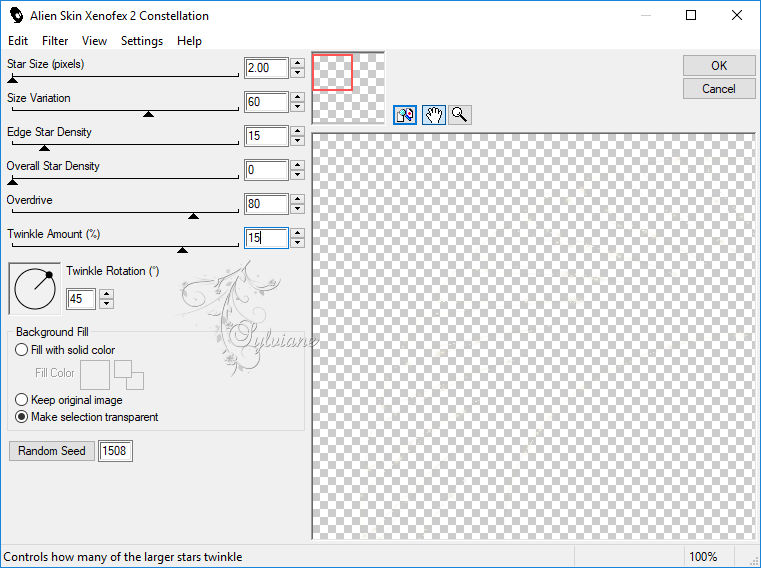Click the foreground/background color squares icon

(129, 375)
